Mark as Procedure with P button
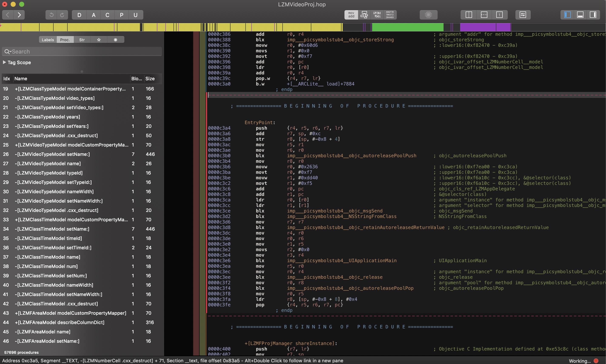 122,15
